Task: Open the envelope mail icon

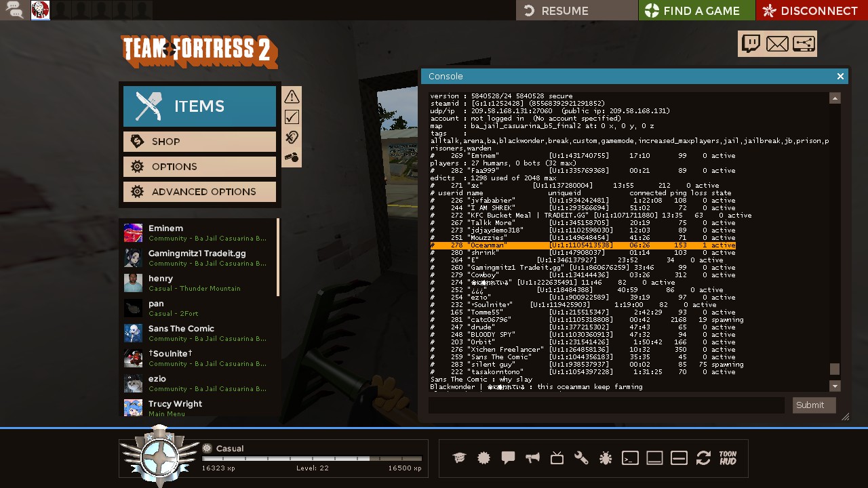Action: click(777, 44)
